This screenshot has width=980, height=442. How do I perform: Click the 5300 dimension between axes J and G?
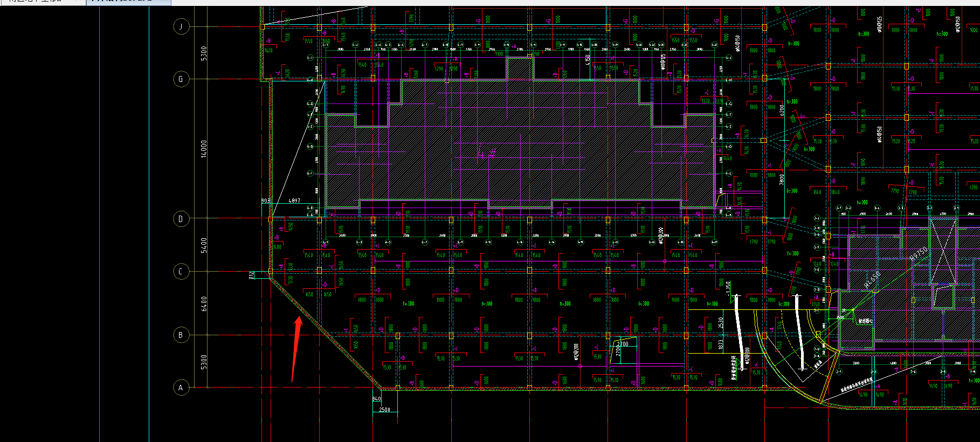(204, 53)
